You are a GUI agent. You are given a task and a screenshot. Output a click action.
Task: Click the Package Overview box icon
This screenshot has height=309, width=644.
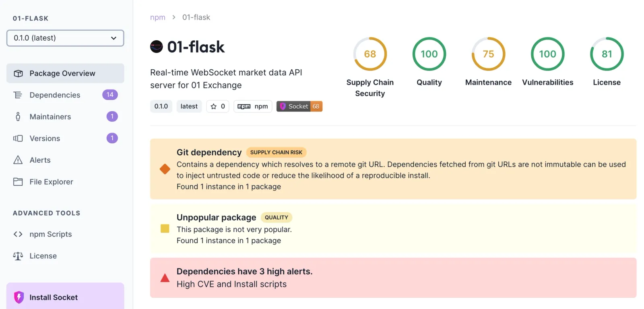18,73
